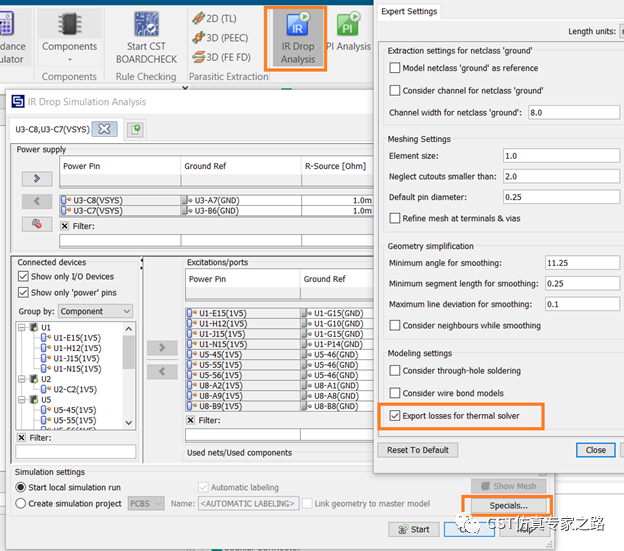Open the Components ribbon button
The width and height of the screenshot is (624, 551).
click(x=69, y=38)
